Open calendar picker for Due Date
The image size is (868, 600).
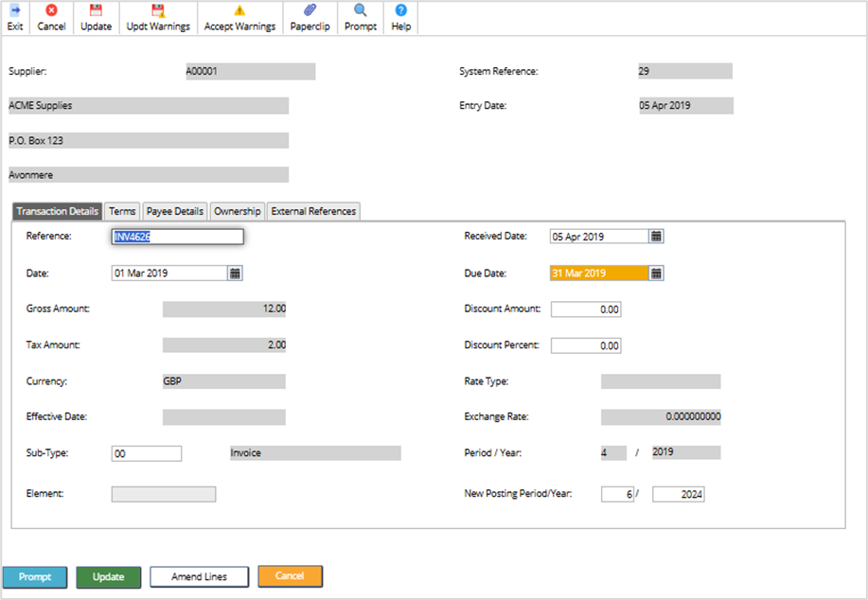click(656, 273)
